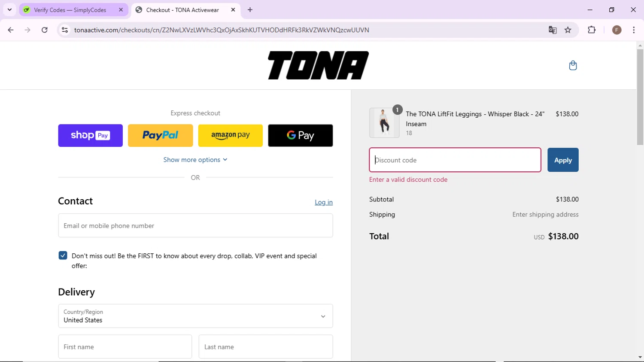644x362 pixels.
Task: Reload the checkout page
Action: [x=45, y=30]
